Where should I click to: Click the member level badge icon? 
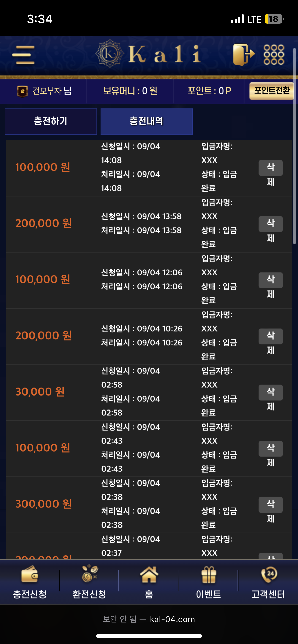tap(22, 91)
